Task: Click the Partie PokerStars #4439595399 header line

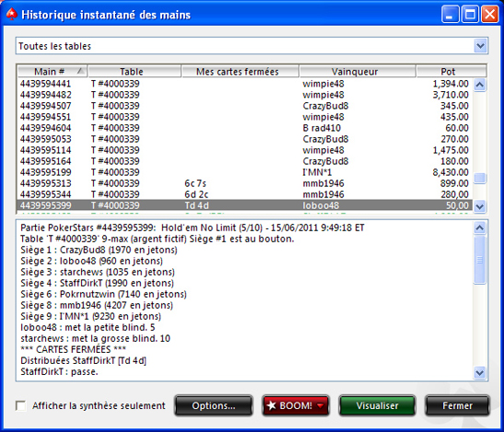Action: coord(193,228)
